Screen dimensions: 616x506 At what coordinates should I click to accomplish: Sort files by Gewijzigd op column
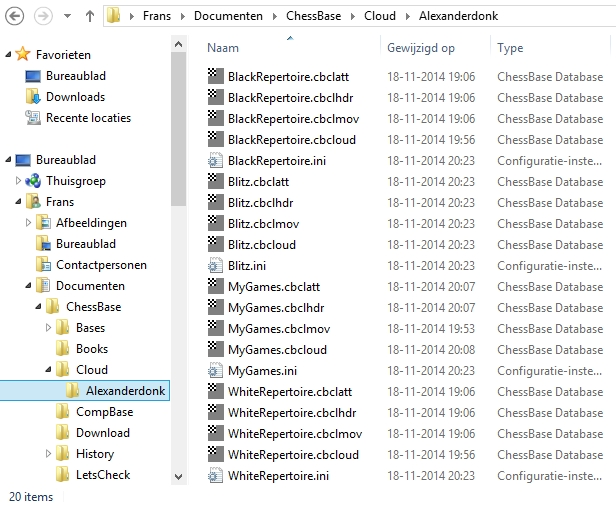coord(421,48)
